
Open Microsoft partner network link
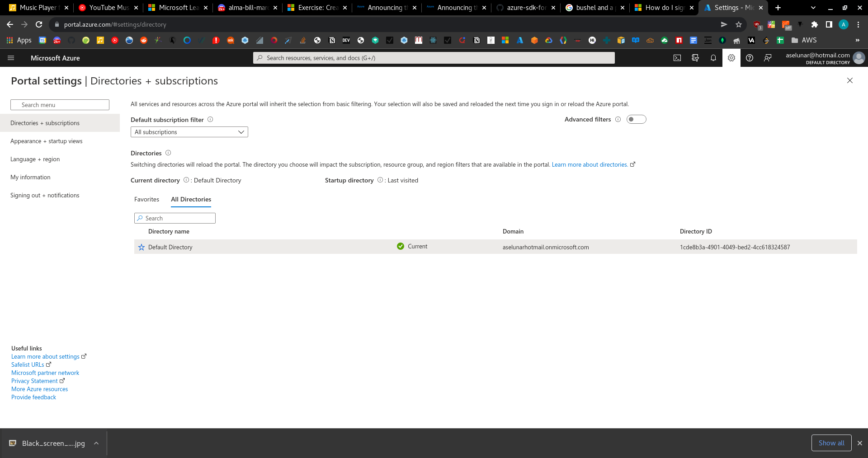point(45,373)
